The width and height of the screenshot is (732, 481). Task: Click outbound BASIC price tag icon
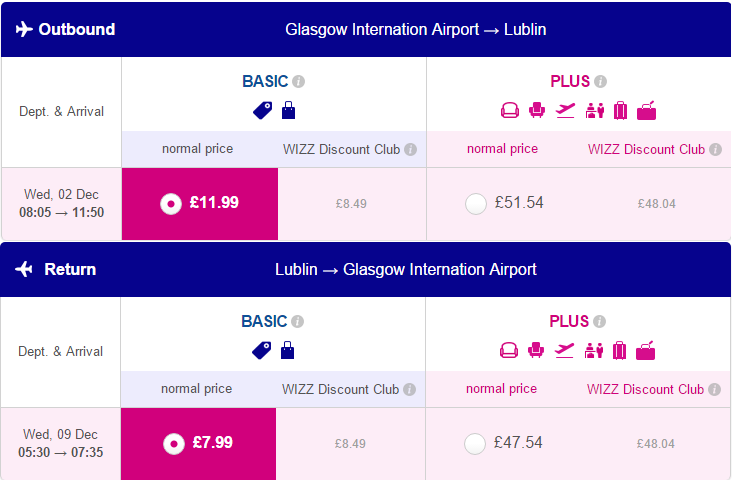point(262,111)
